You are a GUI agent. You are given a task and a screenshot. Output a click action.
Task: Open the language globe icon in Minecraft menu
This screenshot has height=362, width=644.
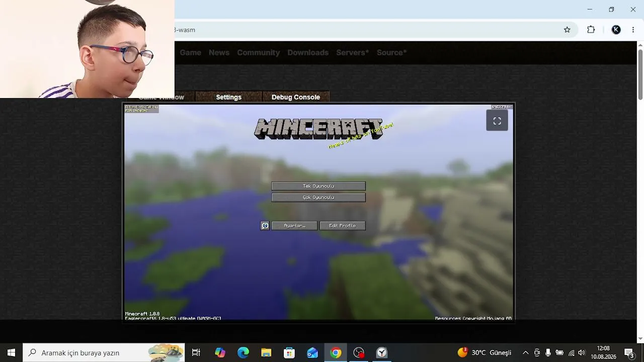tap(265, 226)
